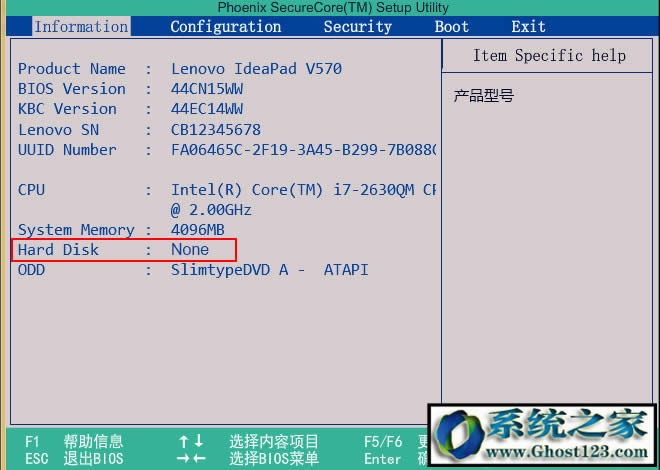
Task: Open the Exit tab
Action: click(528, 27)
